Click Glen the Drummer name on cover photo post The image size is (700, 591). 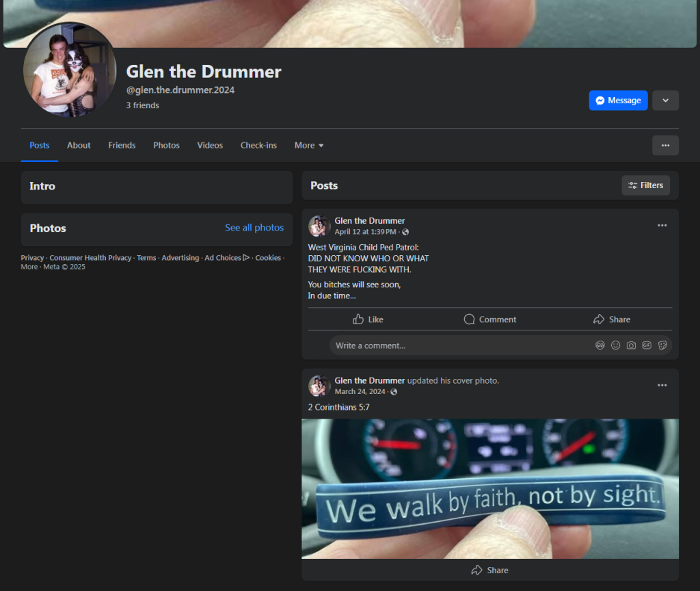[370, 380]
